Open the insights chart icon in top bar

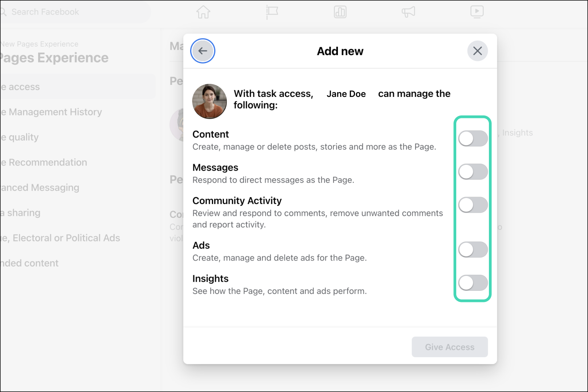point(340,12)
